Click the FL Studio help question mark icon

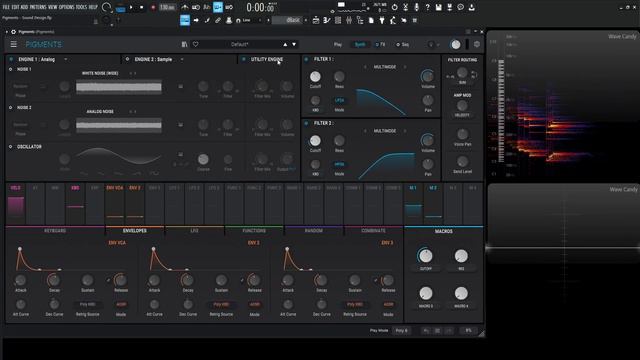[427, 7]
